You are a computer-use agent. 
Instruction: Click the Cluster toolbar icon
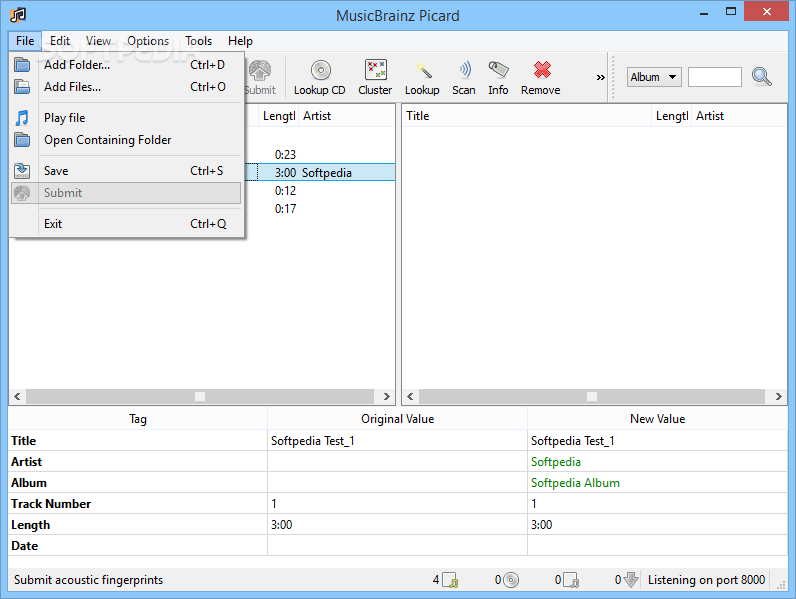376,70
